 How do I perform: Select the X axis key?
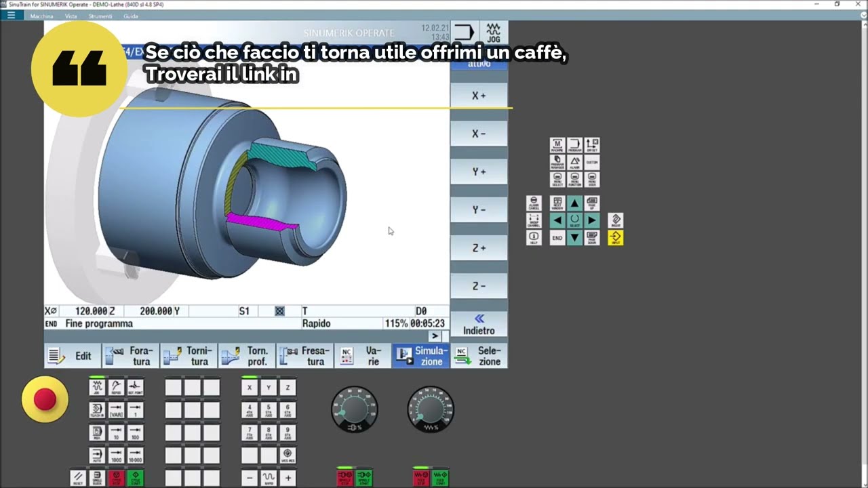pyautogui.click(x=250, y=388)
